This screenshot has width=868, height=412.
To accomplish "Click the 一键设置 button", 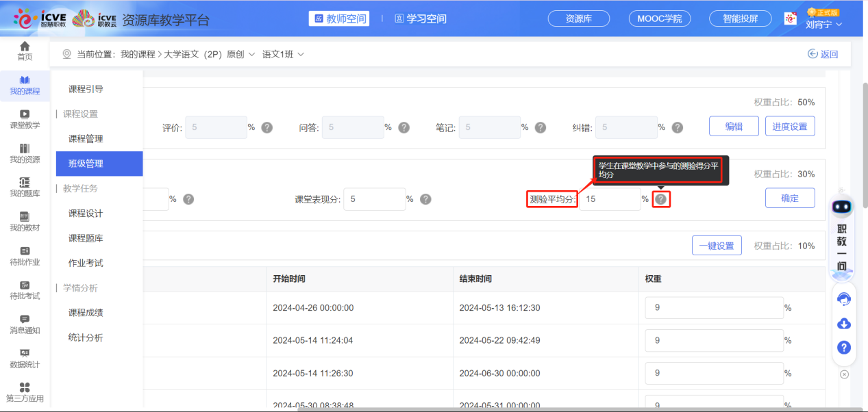I will click(x=716, y=245).
